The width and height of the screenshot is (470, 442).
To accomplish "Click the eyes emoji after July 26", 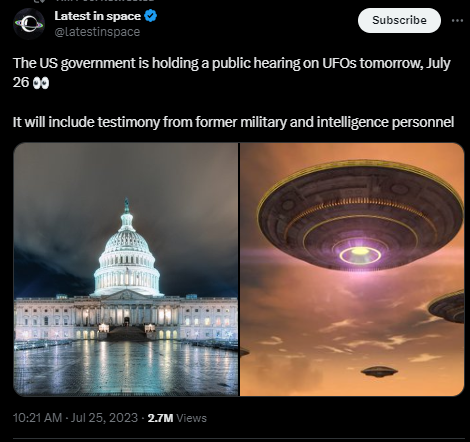I will point(41,83).
